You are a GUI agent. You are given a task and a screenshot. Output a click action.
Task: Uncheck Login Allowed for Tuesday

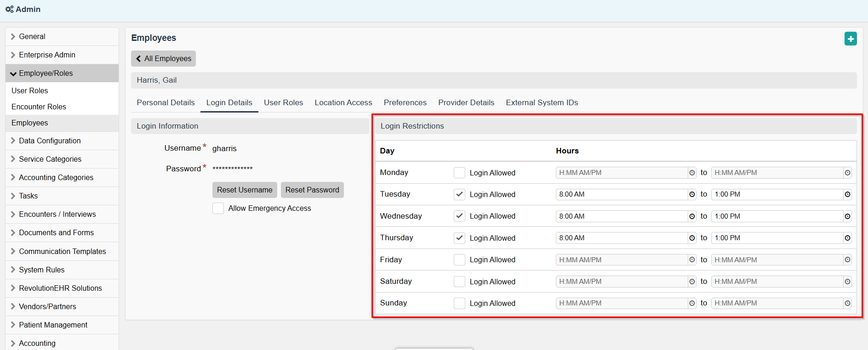click(x=459, y=194)
